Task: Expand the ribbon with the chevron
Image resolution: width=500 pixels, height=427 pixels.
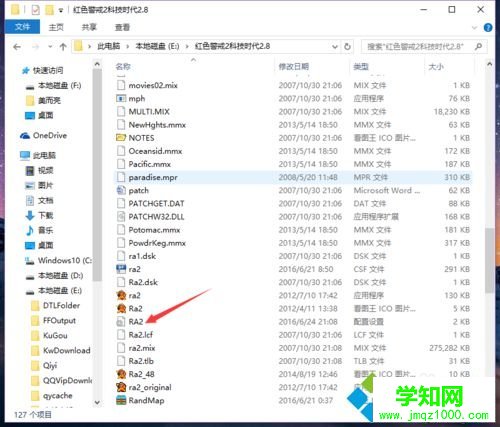Action: [474, 28]
